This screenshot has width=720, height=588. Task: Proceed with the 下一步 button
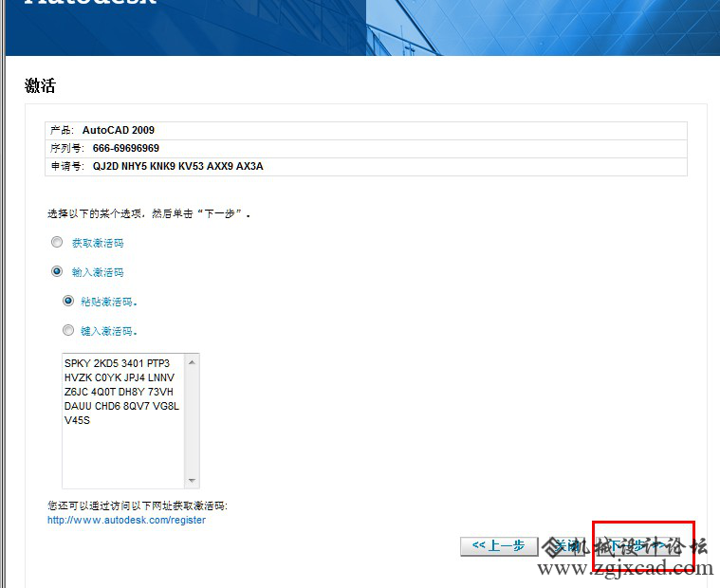[x=638, y=546]
